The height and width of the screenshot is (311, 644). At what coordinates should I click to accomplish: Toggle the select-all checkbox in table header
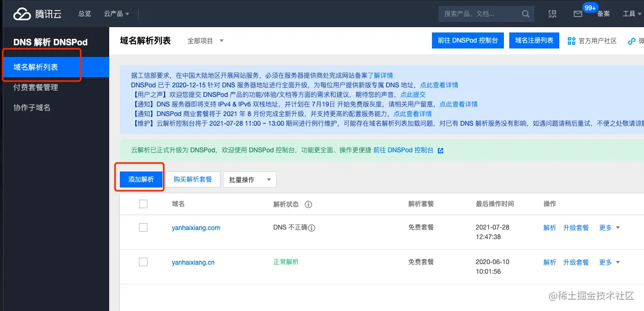tap(143, 204)
